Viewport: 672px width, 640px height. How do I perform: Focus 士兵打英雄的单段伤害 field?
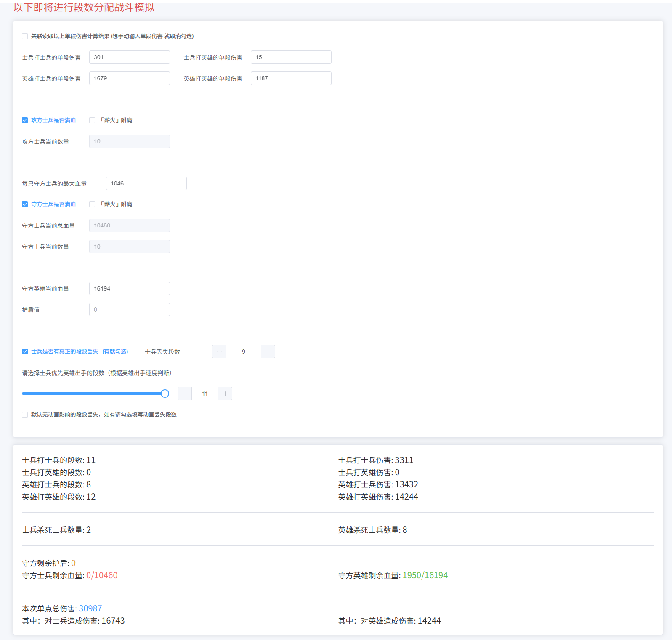tap(291, 57)
